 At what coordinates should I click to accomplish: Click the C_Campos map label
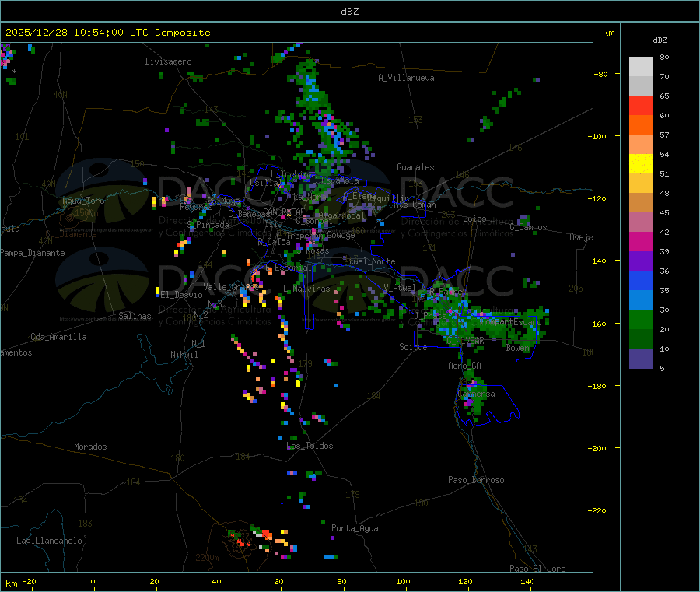pos(528,227)
